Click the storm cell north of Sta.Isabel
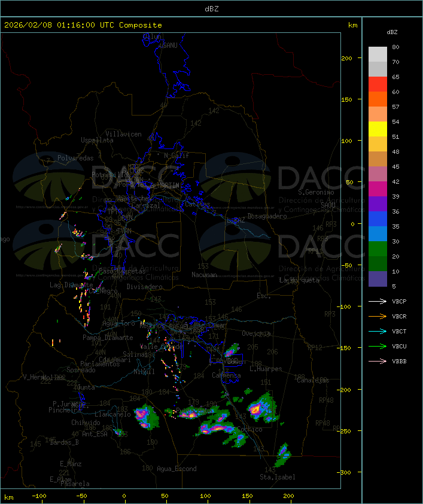The image size is (423, 504). tap(282, 454)
